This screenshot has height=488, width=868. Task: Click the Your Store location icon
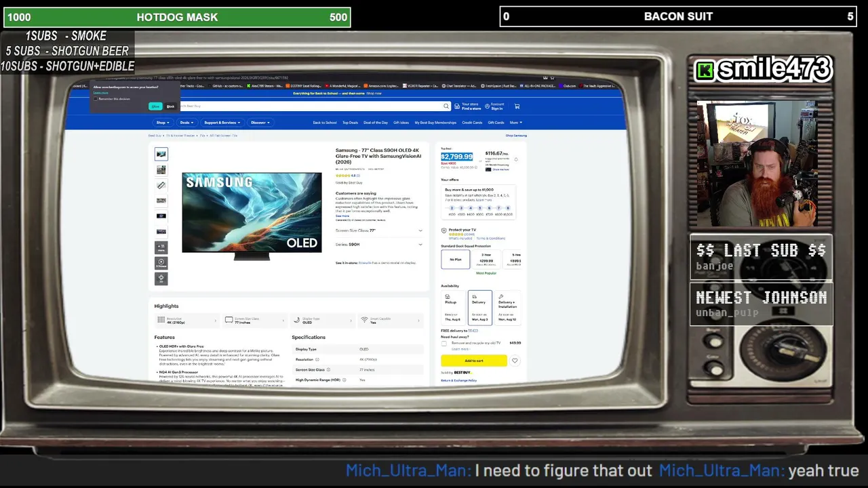457,106
